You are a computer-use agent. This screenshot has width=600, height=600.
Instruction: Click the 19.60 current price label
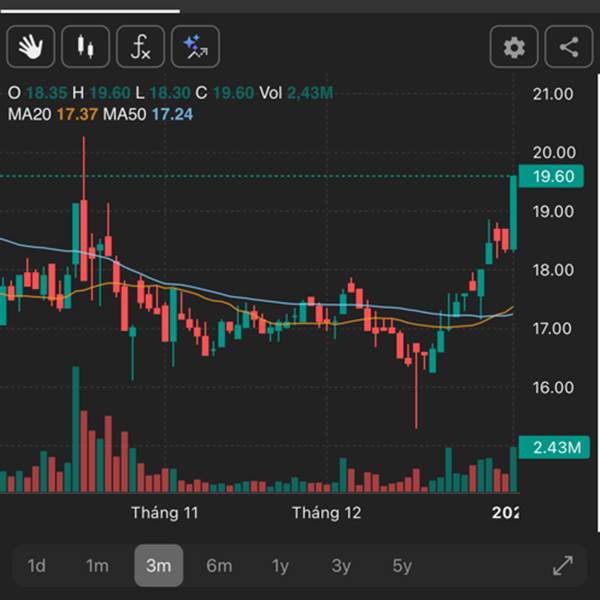[551, 176]
